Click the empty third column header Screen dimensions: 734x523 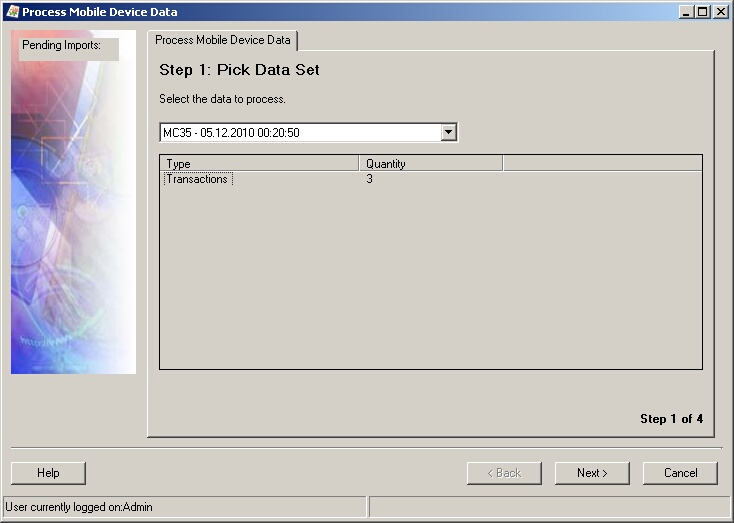pos(602,163)
